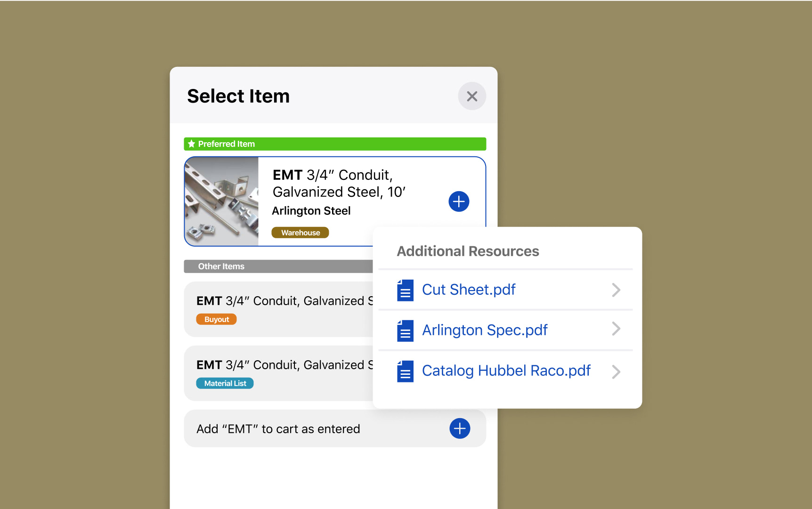
Task: Click the star icon on the Preferred Item banner
Action: point(191,144)
